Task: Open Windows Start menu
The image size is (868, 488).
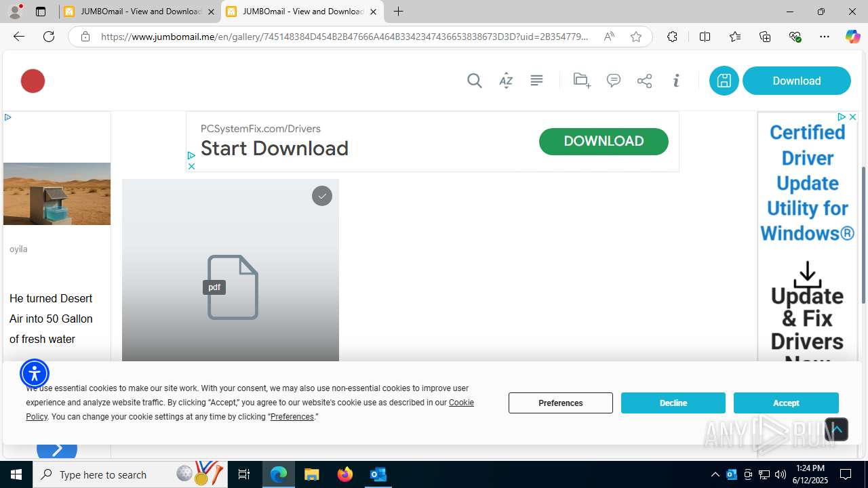Action: pyautogui.click(x=16, y=474)
